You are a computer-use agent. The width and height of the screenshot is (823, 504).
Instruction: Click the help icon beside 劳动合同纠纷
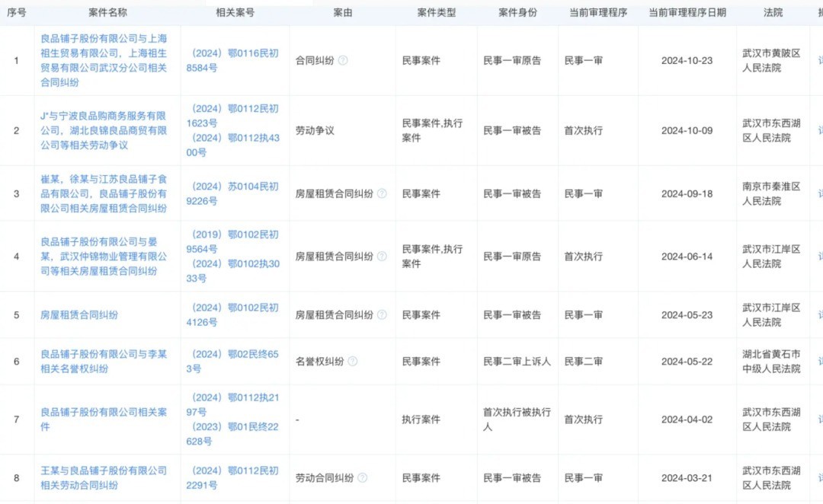(x=362, y=478)
